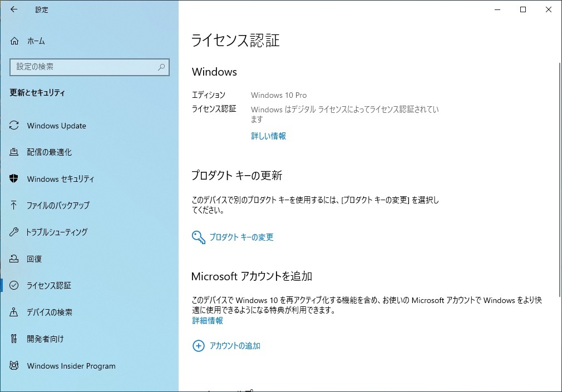Click the vertical scrollbar on right edge
The width and height of the screenshot is (562, 392).
(x=559, y=179)
